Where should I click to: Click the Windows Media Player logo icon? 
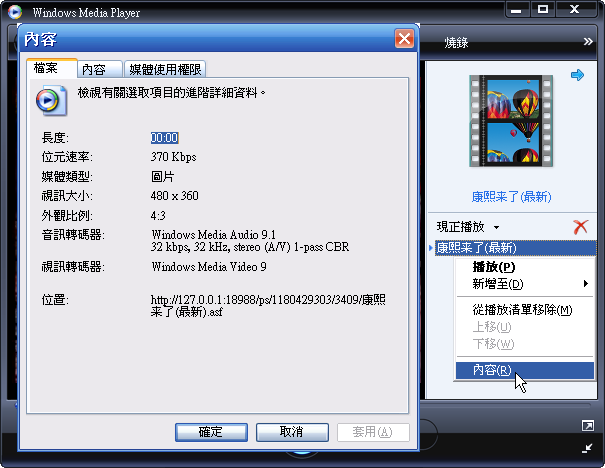15,12
